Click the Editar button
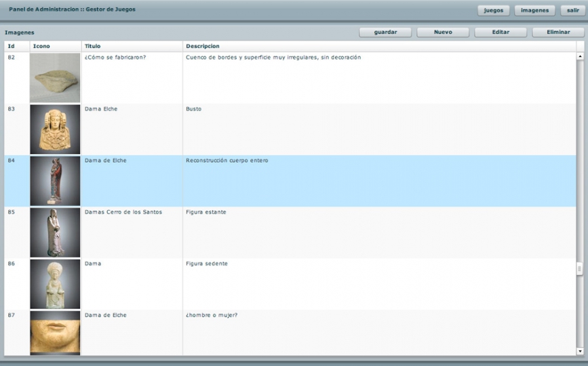Image resolution: width=588 pixels, height=366 pixels. coord(501,32)
